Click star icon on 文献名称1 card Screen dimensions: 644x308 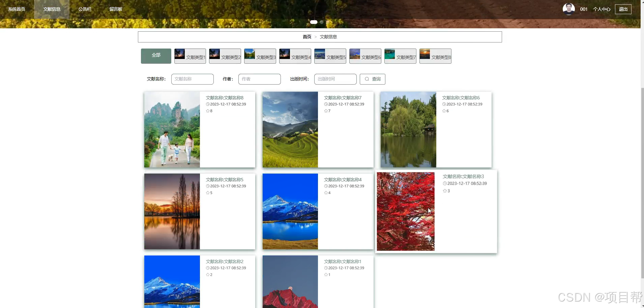tap(326, 275)
